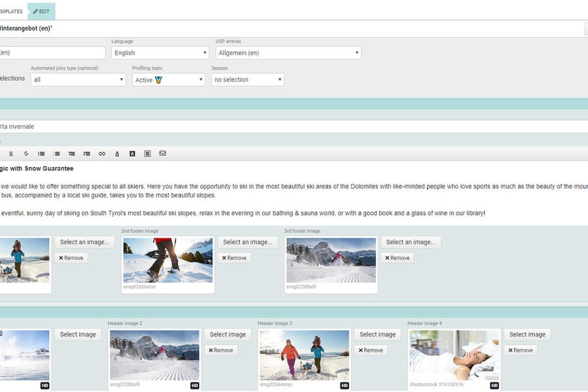Click the Header image 4 sleeping woman thumbnail
The width and height of the screenshot is (588, 392).
(454, 355)
